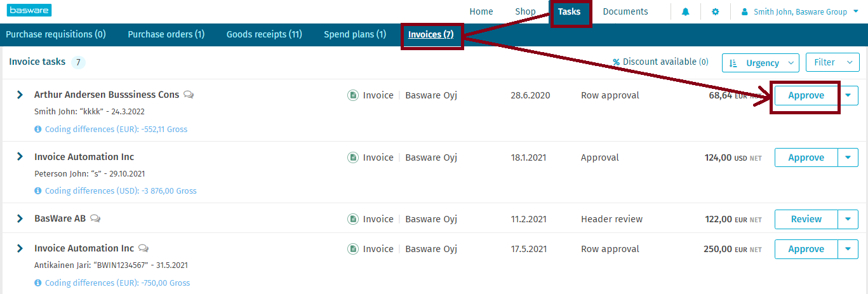Click comment Antikainen Jari "BWIN1234567"
868x294 pixels.
(x=111, y=265)
